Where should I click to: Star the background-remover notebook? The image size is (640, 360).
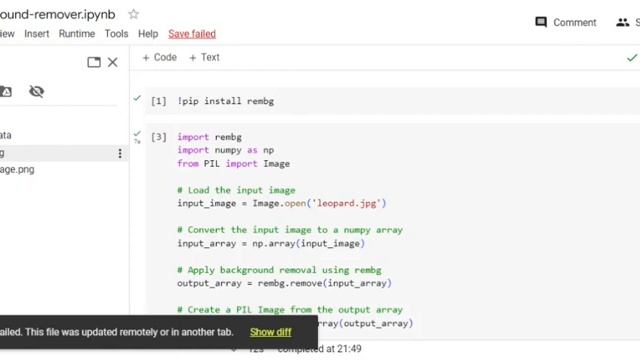click(133, 14)
